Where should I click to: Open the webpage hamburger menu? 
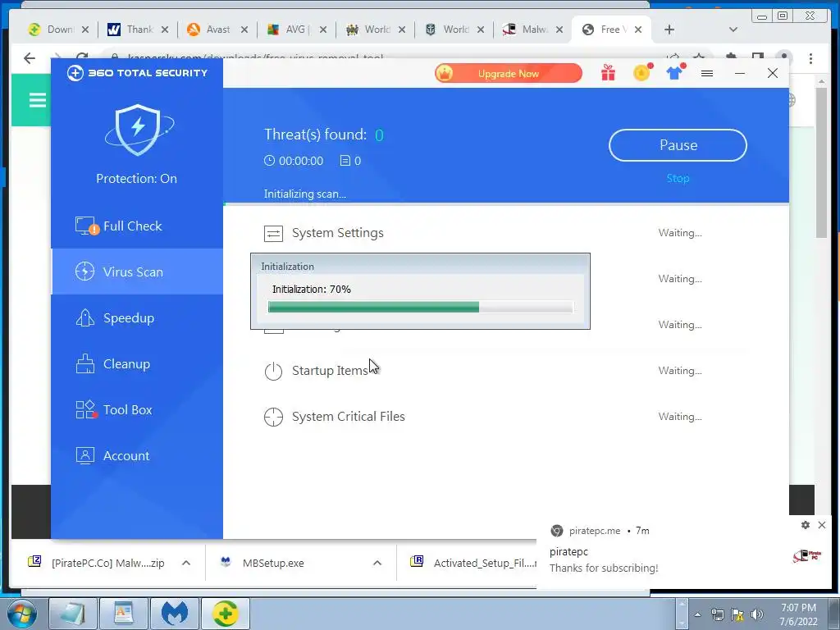(38, 100)
